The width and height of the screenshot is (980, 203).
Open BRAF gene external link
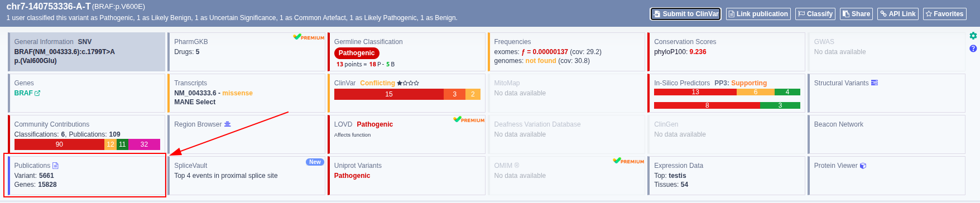37,93
